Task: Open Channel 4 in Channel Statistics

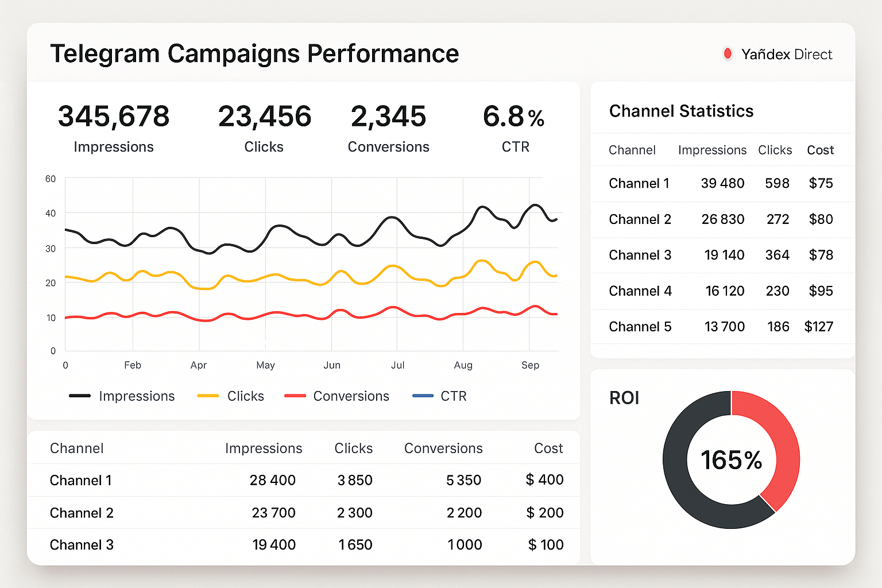Action: coord(640,291)
